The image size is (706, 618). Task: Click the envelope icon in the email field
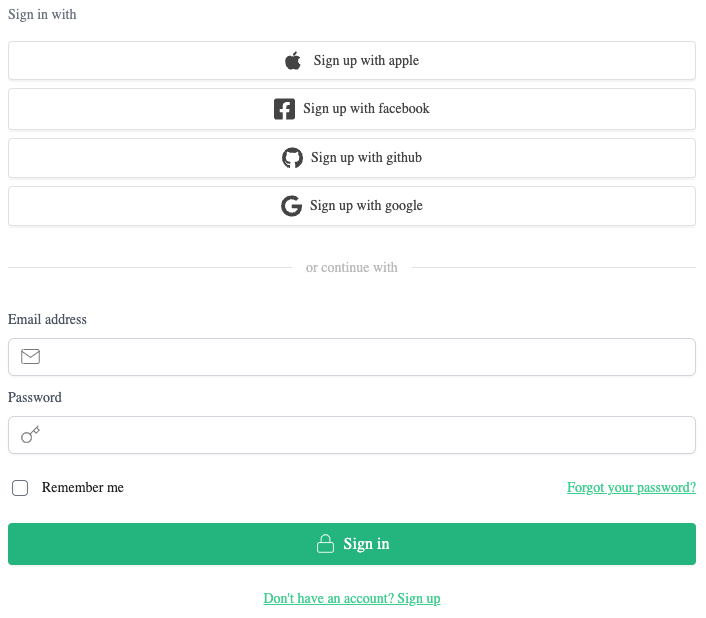click(30, 357)
